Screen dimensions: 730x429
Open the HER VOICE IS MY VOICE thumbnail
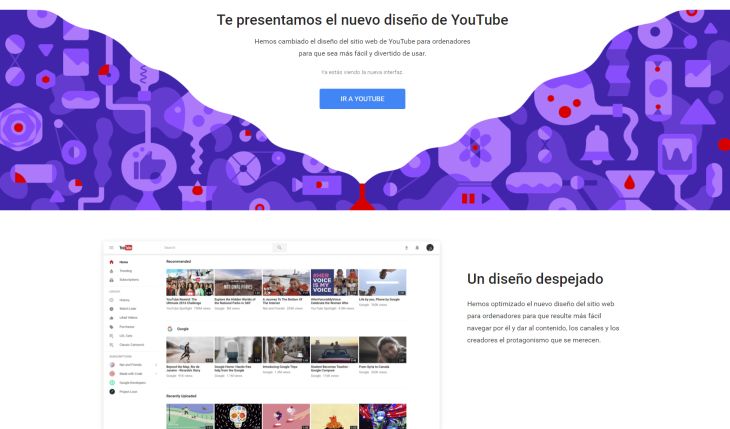(334, 282)
